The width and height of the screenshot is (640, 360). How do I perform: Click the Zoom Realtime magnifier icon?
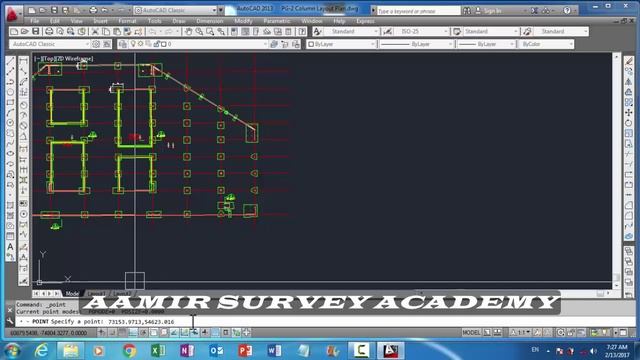(x=199, y=31)
